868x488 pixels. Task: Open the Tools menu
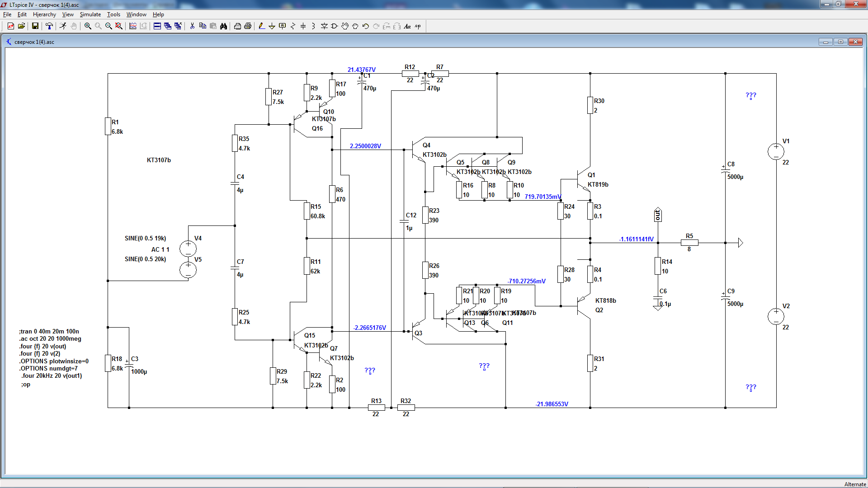pos(113,14)
